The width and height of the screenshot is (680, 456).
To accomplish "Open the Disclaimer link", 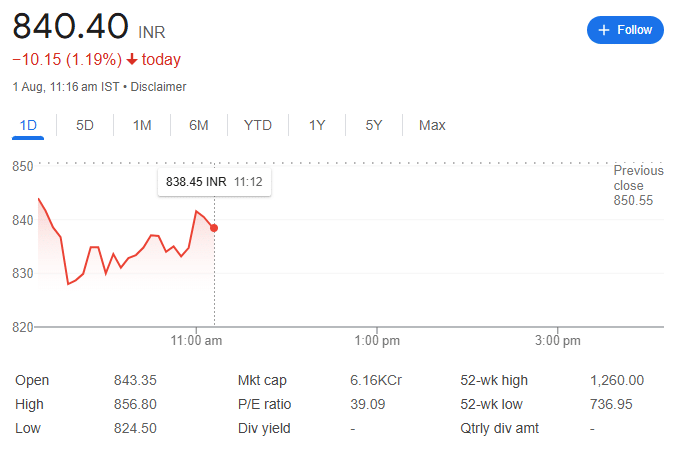I will (158, 87).
